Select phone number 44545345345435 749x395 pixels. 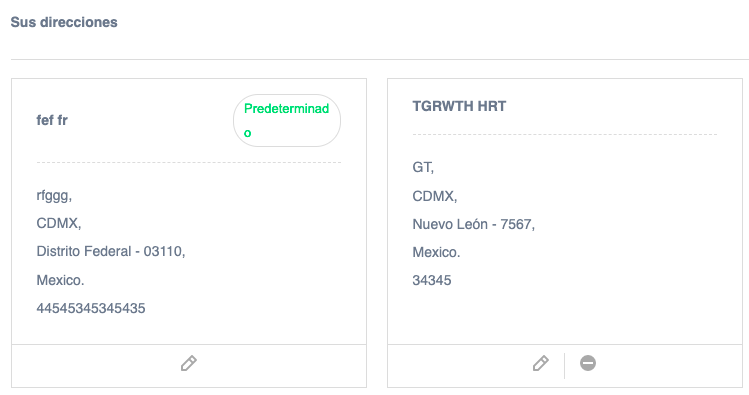coord(91,308)
